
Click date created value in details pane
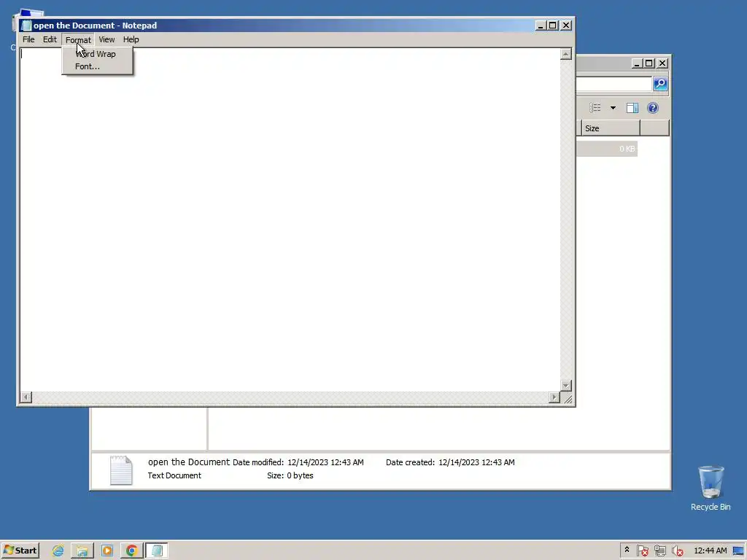pos(476,462)
